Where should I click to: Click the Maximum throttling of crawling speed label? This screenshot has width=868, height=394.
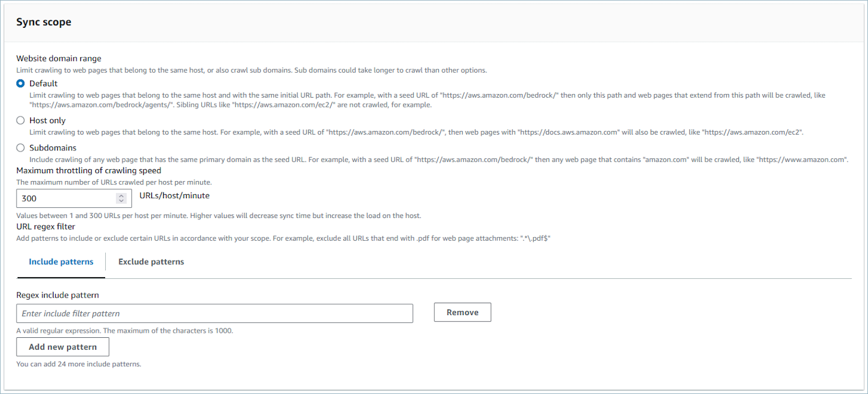89,170
